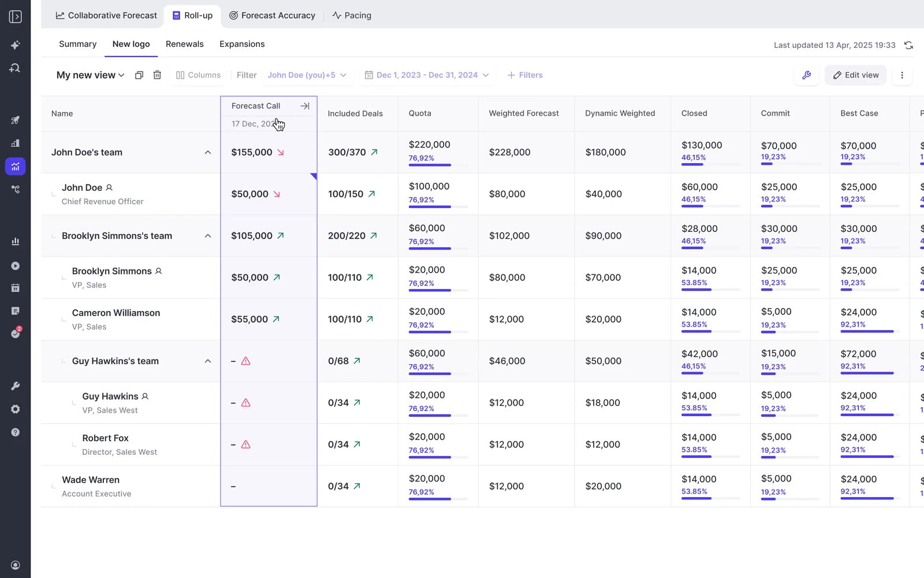The image size is (924, 578).
Task: Click the wrench button beside Edit view
Action: point(807,75)
